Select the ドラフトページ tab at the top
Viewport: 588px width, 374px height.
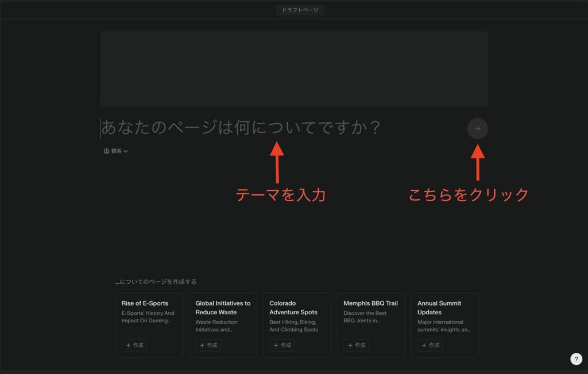tap(300, 10)
